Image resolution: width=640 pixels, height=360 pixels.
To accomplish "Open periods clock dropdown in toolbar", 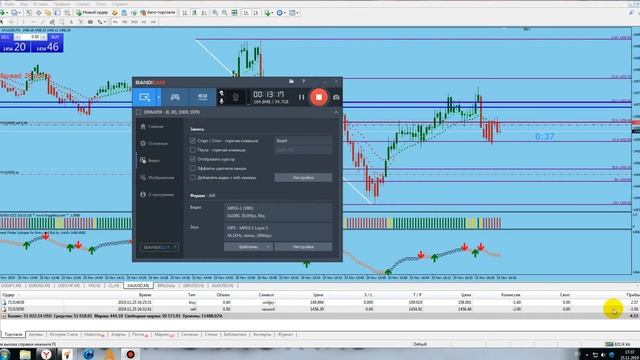I will (281, 13).
